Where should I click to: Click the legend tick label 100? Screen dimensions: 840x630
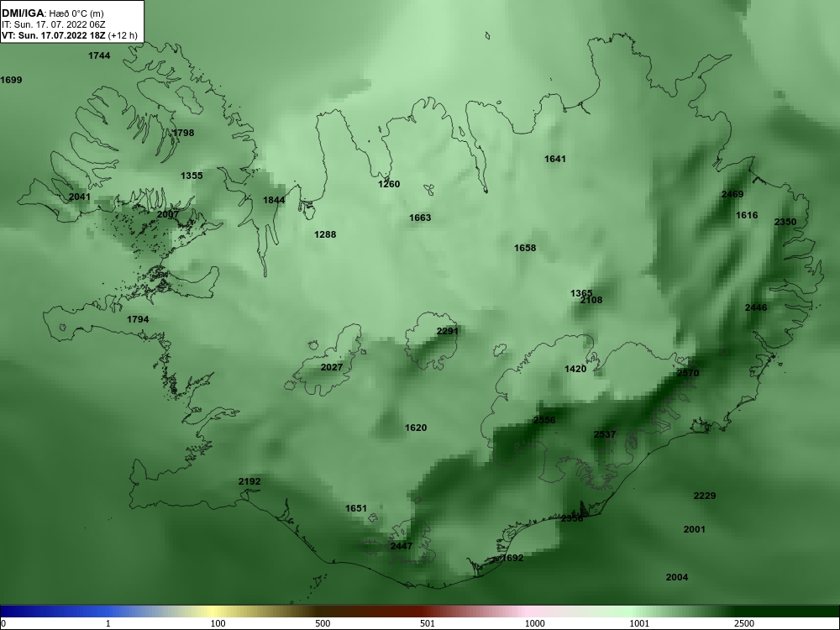point(218,623)
